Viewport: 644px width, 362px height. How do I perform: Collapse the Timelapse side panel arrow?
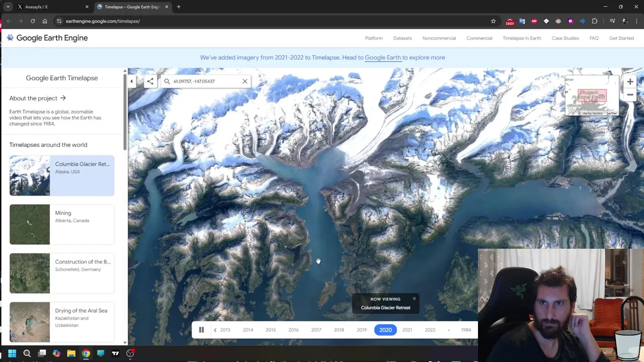tap(131, 81)
